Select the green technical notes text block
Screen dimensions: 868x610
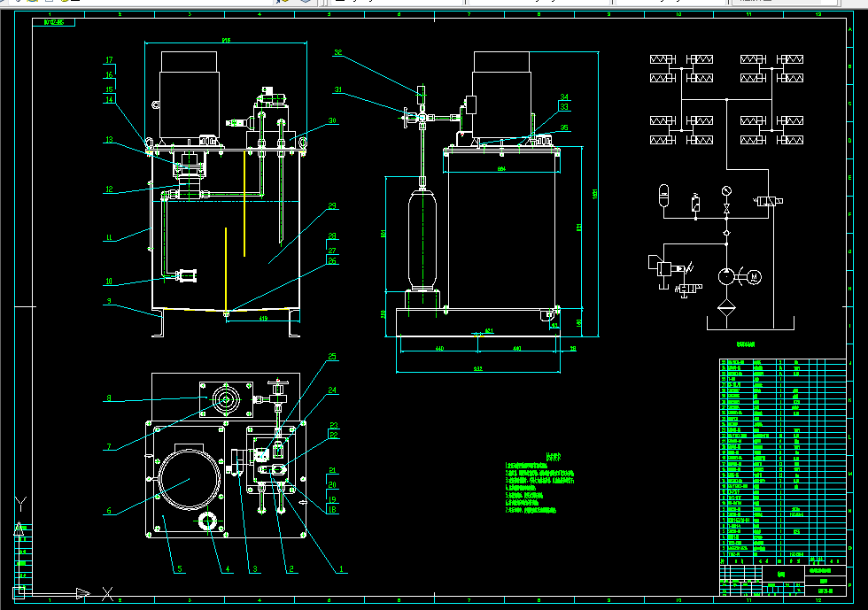pos(539,483)
